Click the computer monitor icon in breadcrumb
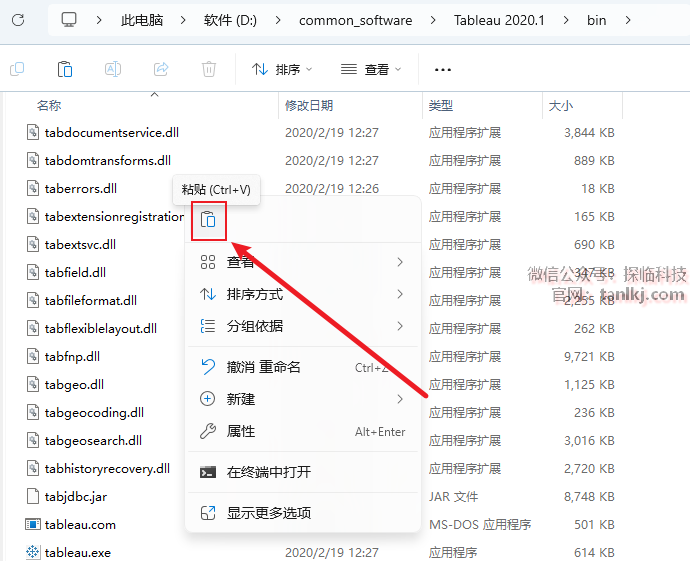Viewport: 690px width, 561px height. click(x=69, y=20)
